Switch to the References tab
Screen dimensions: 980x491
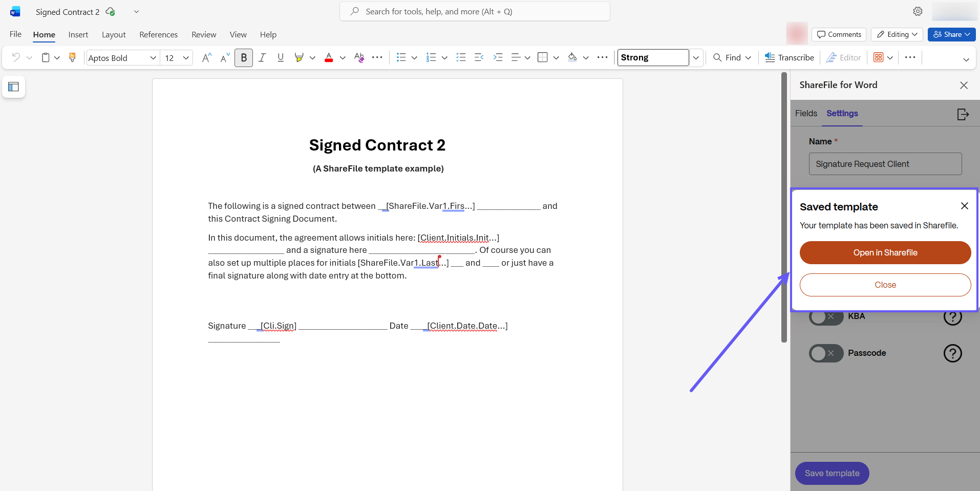point(159,34)
